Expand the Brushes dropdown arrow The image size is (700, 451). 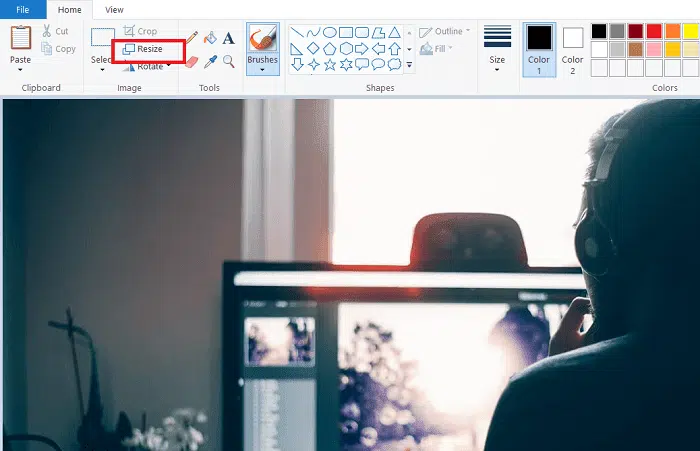coord(262,70)
